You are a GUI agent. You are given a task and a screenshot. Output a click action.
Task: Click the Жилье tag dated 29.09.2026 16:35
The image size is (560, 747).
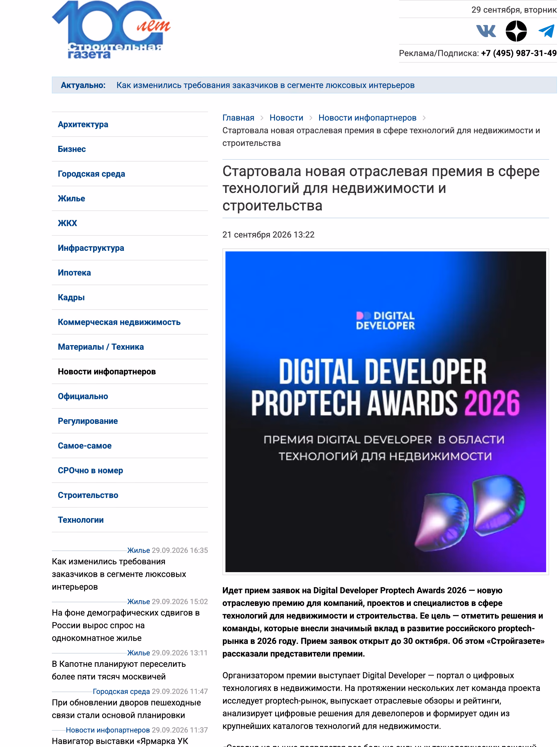click(x=138, y=550)
